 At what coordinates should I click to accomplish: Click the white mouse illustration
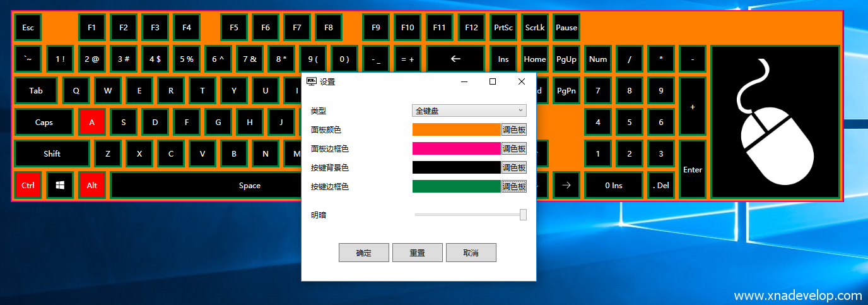776,122
